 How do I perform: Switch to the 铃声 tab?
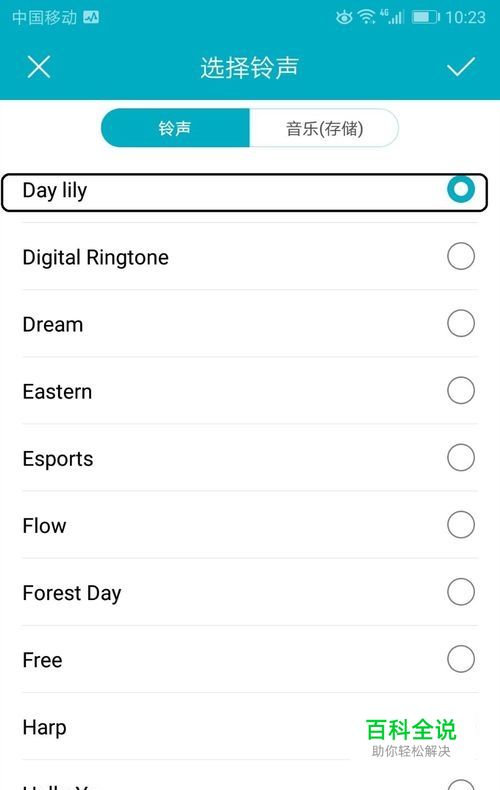[x=175, y=128]
